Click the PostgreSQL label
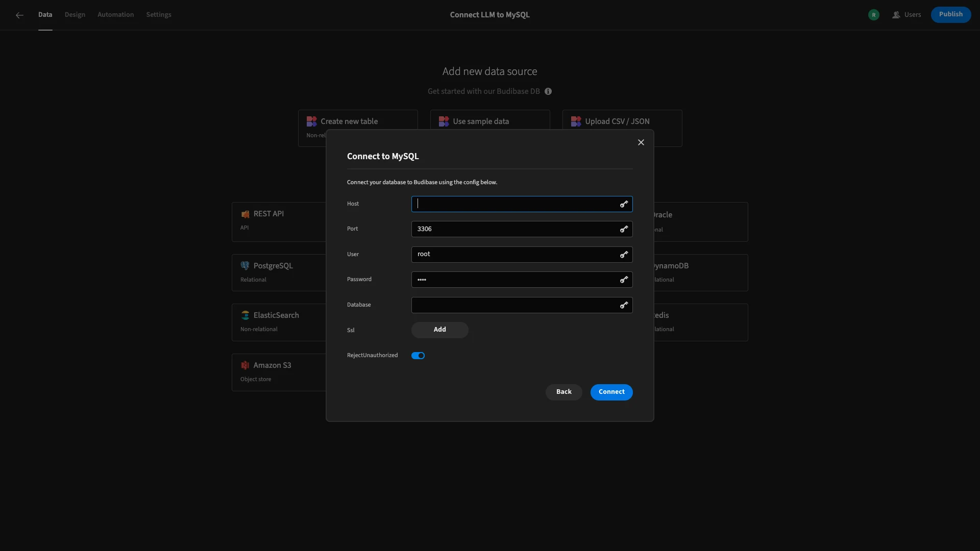The height and width of the screenshot is (551, 980). click(x=273, y=266)
